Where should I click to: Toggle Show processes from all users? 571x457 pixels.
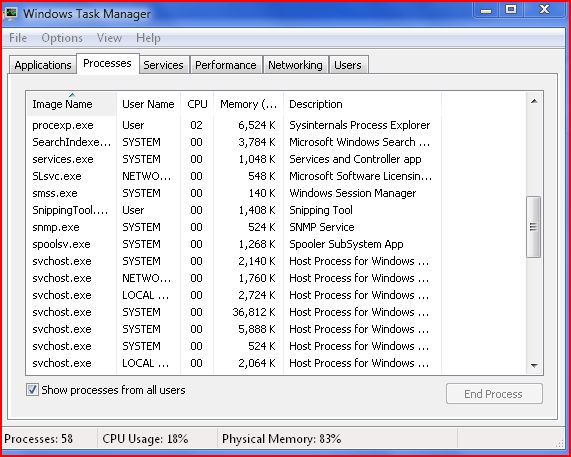[x=32, y=390]
